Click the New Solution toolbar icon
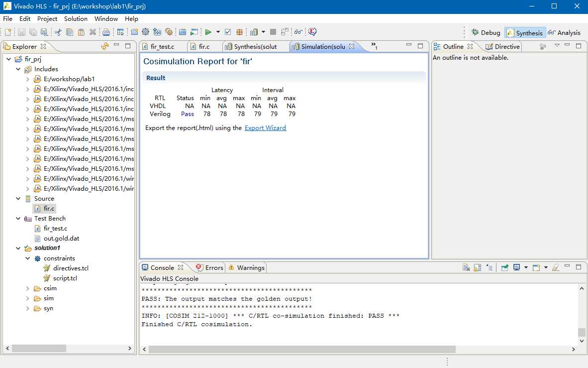588x368 pixels. (157, 32)
